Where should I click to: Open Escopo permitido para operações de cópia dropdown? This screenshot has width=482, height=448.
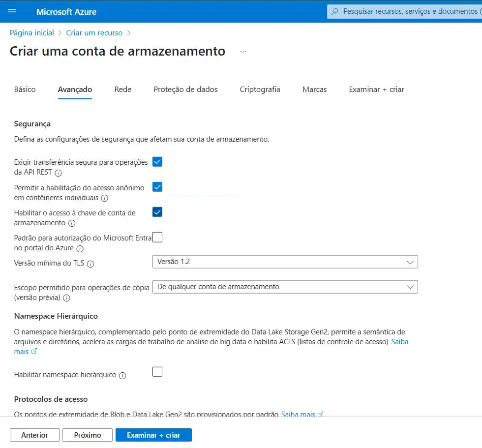tap(285, 287)
